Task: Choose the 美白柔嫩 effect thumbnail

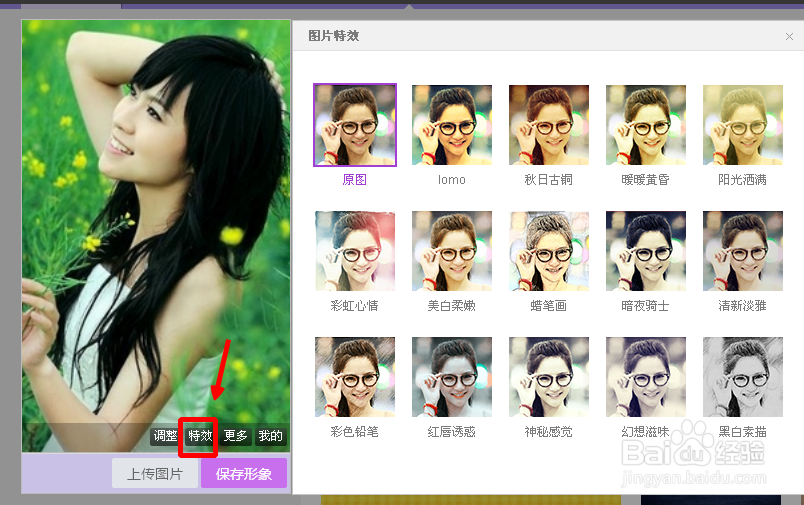Action: (x=452, y=251)
